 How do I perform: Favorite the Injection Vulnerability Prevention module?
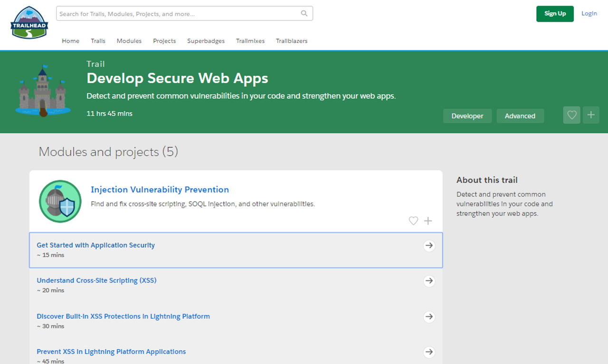pyautogui.click(x=413, y=221)
